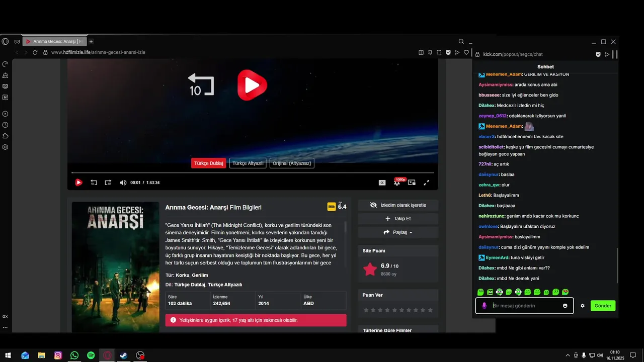Pick the first green emote in chat
The width and height of the screenshot is (644, 362).
click(480, 292)
